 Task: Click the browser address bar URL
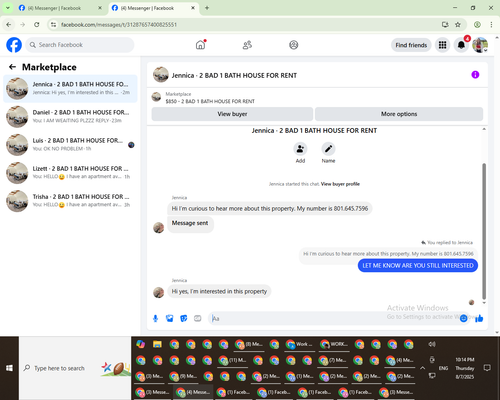click(119, 25)
